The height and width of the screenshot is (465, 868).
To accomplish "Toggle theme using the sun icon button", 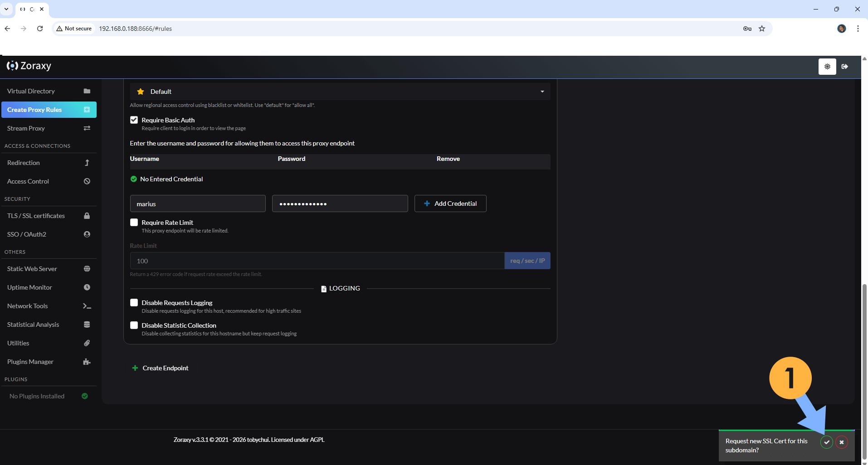I will pos(827,67).
